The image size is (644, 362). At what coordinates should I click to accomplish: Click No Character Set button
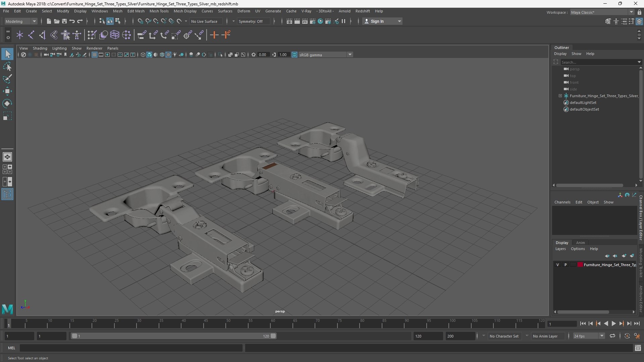504,336
